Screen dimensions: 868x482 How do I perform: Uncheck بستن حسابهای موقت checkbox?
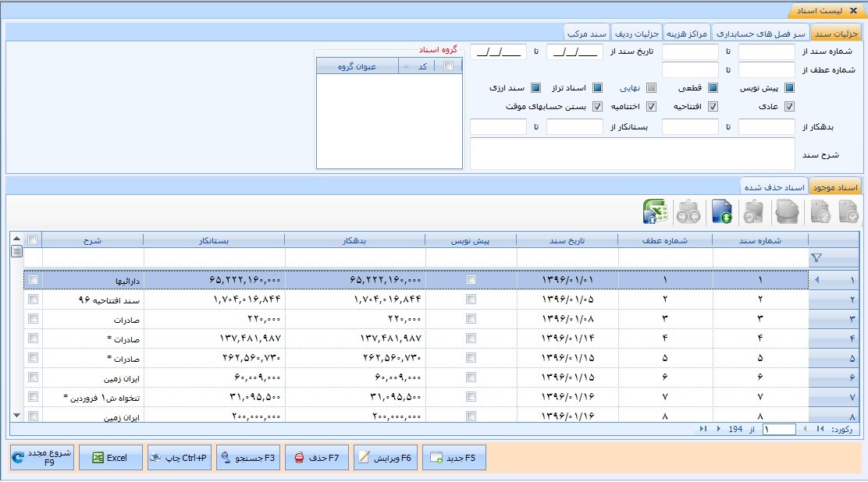tap(597, 106)
